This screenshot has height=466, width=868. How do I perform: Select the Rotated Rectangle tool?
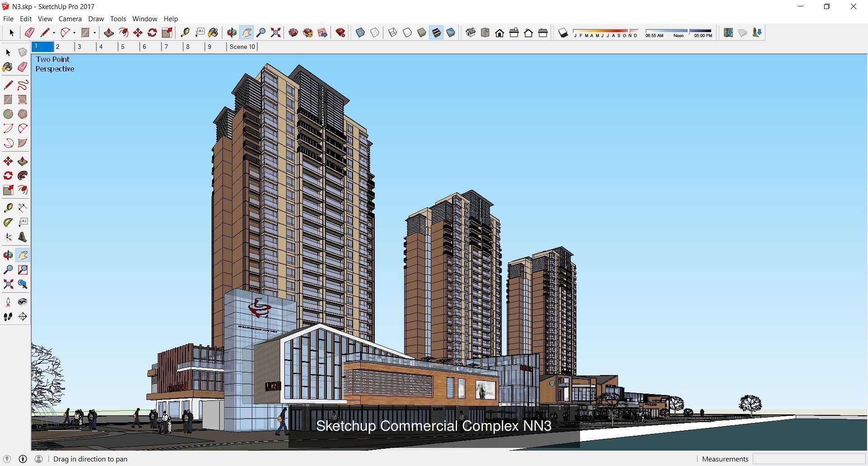coord(23,100)
